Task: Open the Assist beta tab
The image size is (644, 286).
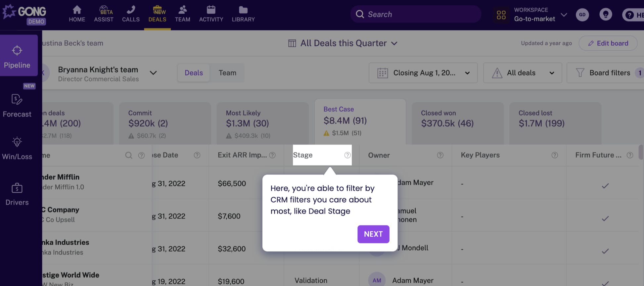Action: pyautogui.click(x=104, y=14)
